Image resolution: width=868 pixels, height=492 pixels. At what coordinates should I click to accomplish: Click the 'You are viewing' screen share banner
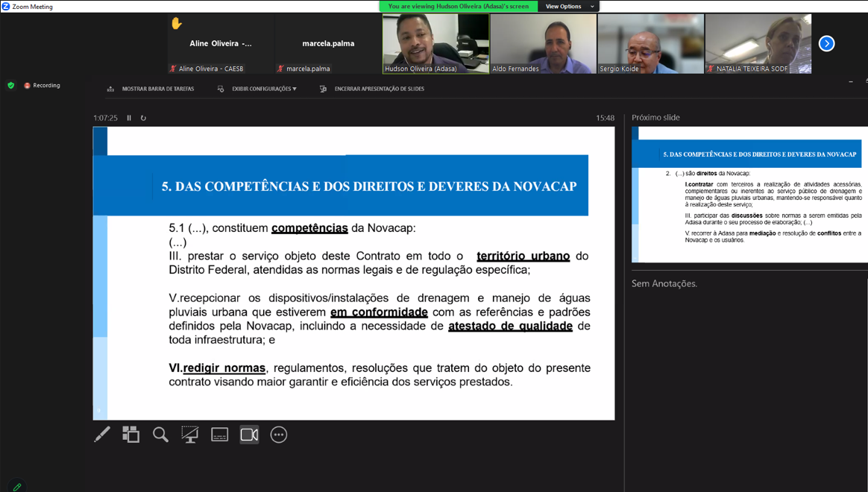pos(459,6)
